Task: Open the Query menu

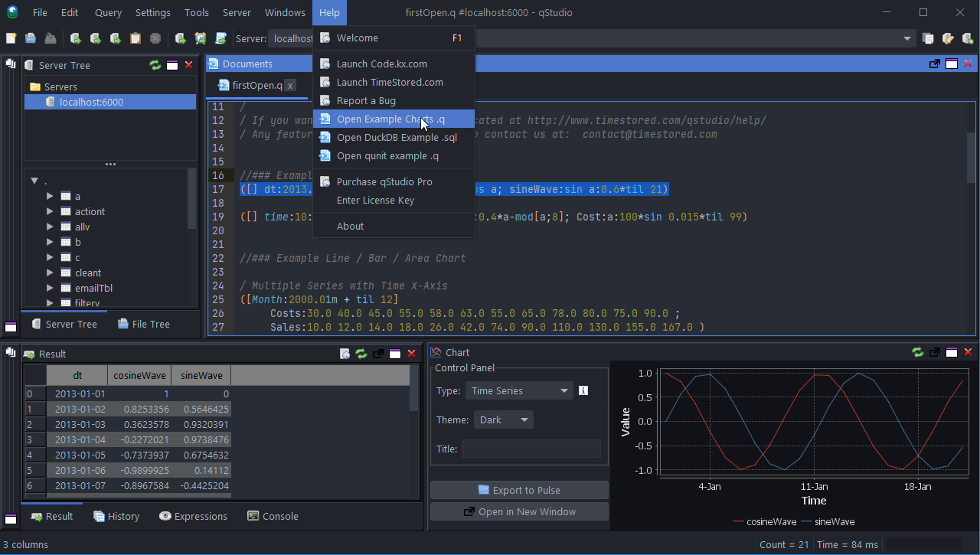Action: [108, 12]
